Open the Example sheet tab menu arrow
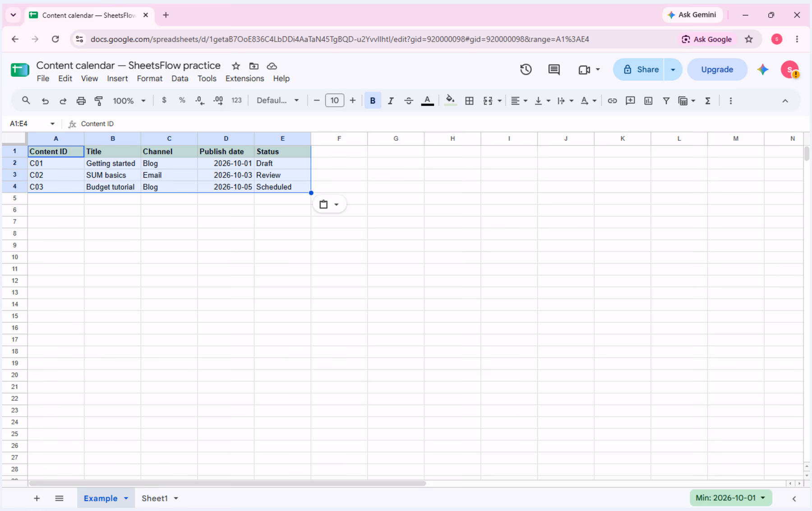 126,498
